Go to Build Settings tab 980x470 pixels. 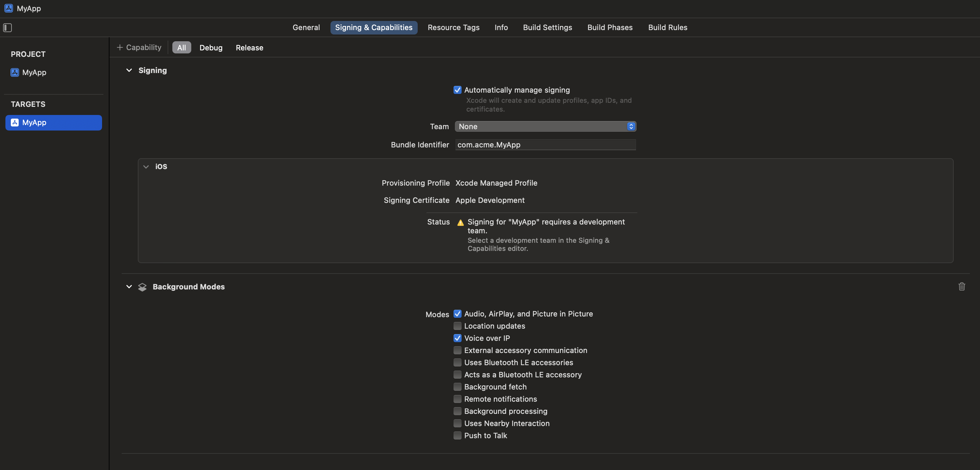point(547,27)
